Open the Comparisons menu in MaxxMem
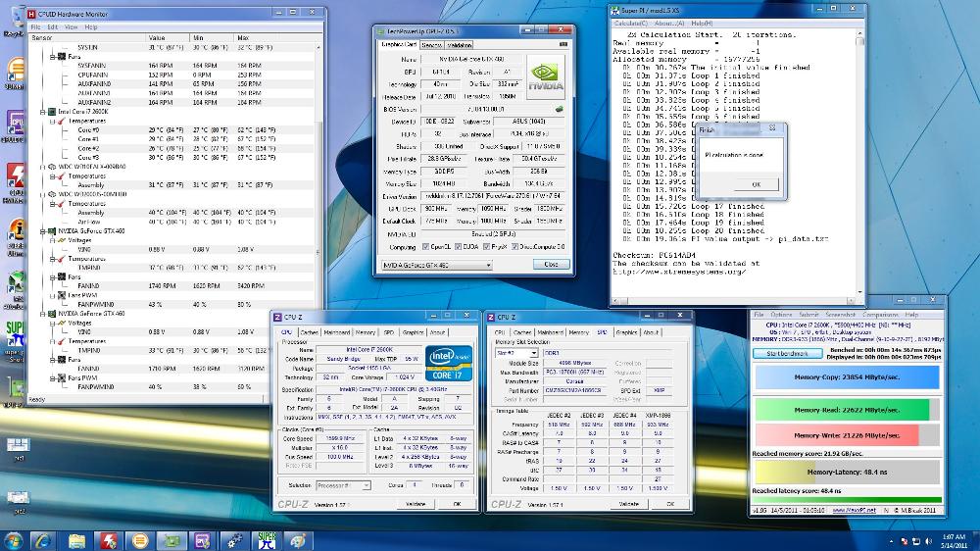980x551 pixels. (880, 315)
